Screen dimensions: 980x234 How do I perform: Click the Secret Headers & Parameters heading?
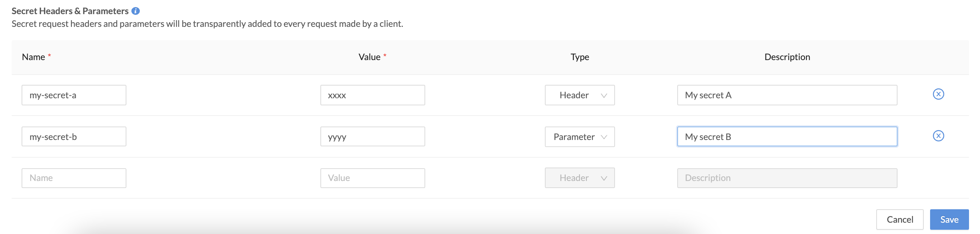click(70, 11)
